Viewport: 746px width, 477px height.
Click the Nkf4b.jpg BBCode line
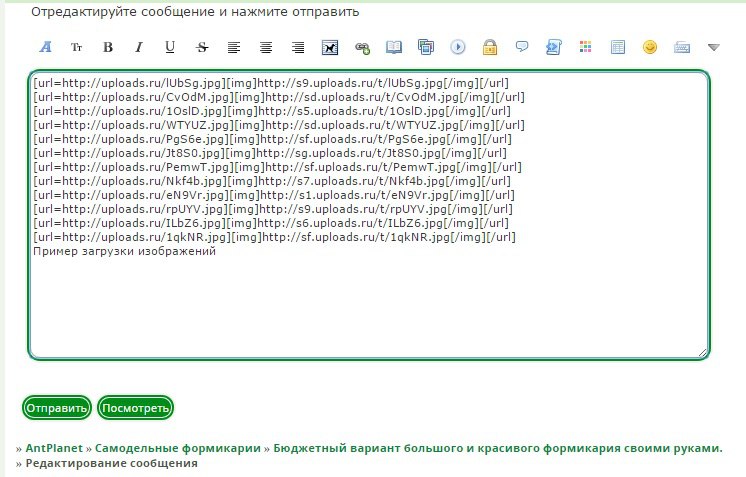click(x=272, y=181)
